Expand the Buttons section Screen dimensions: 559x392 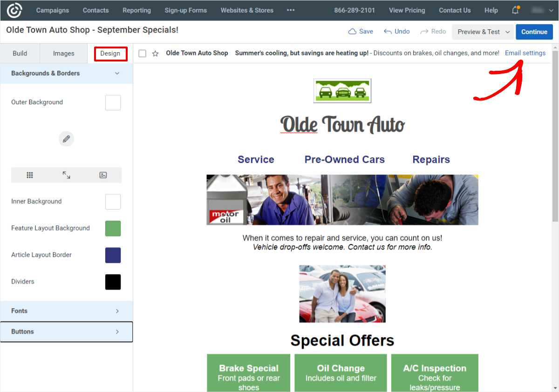coord(66,331)
